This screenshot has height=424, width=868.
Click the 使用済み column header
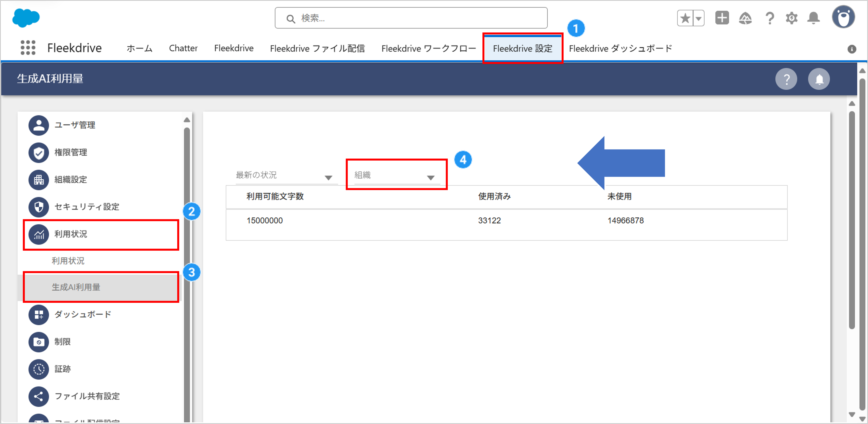494,197
